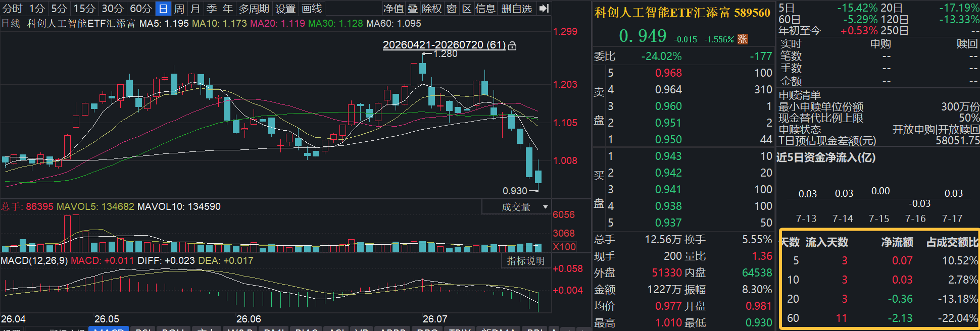The width and height of the screenshot is (980, 331).
Task: Open the 成交量 indicator dropdown
Action: (x=516, y=207)
